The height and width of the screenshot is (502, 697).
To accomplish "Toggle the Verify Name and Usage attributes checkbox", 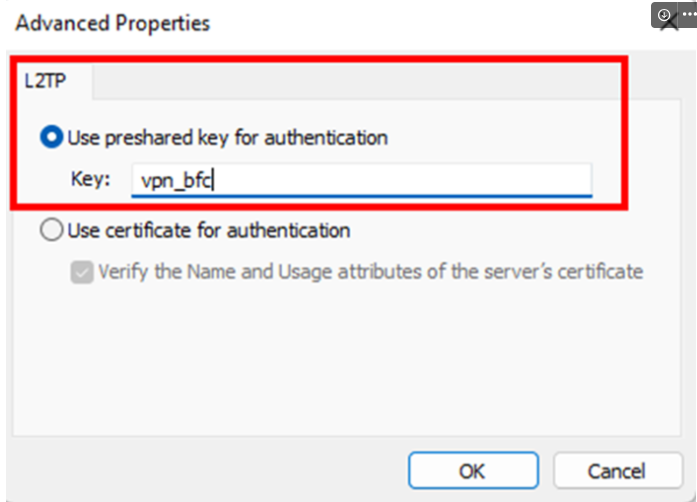I will pyautogui.click(x=82, y=271).
